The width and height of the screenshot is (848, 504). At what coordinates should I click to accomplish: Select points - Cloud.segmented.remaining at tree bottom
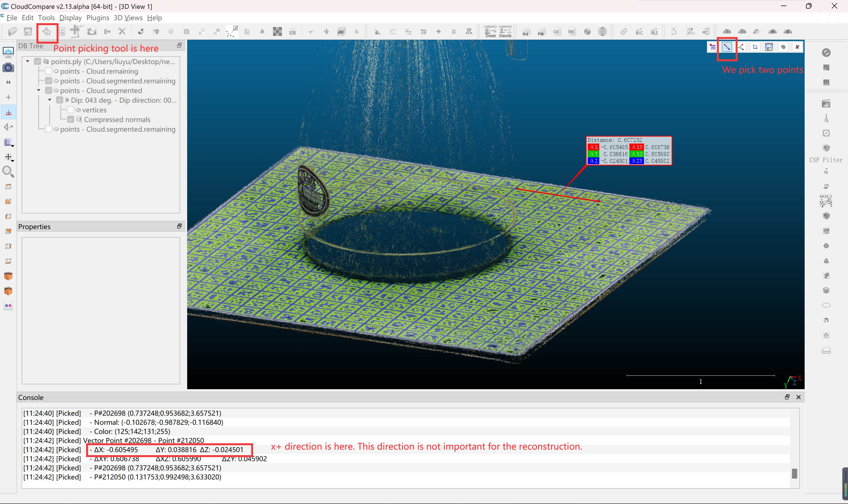pos(118,129)
